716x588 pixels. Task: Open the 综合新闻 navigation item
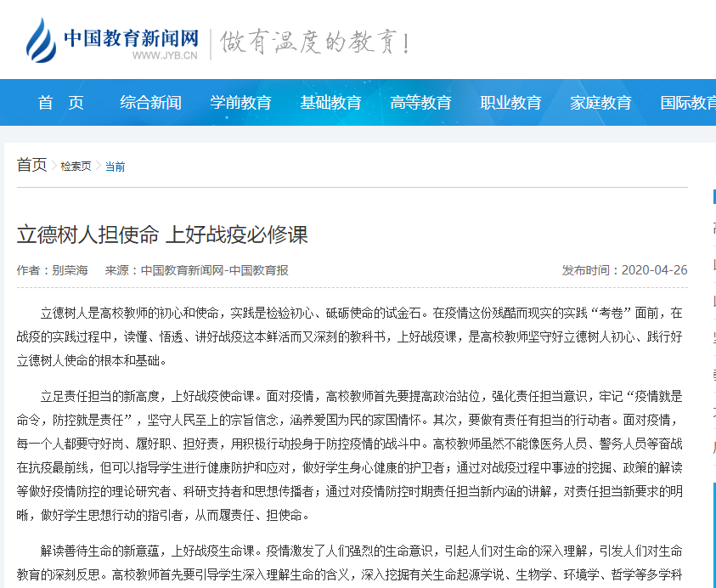click(150, 103)
